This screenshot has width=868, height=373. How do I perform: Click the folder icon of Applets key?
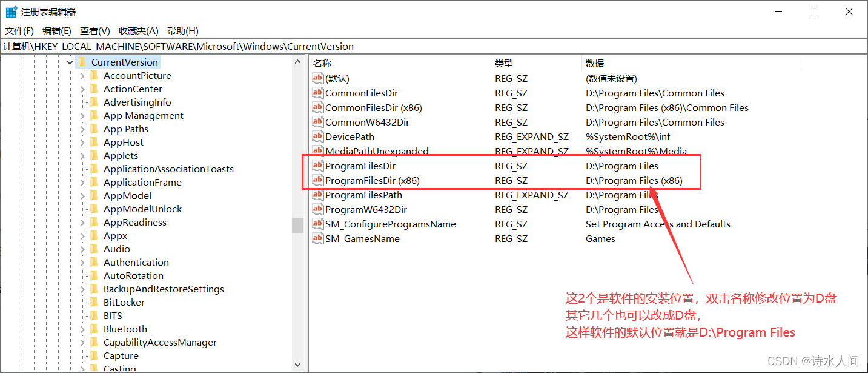[x=94, y=155]
